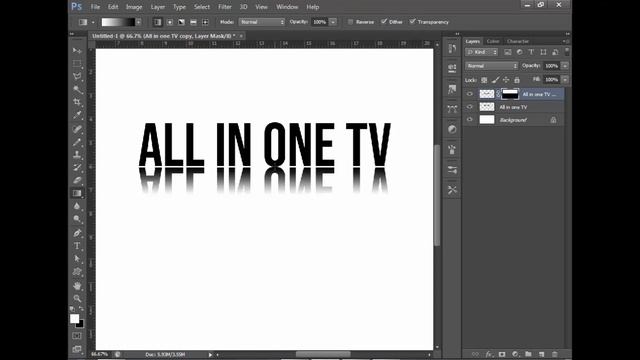Create a new layer
640x360 pixels.
(542, 354)
